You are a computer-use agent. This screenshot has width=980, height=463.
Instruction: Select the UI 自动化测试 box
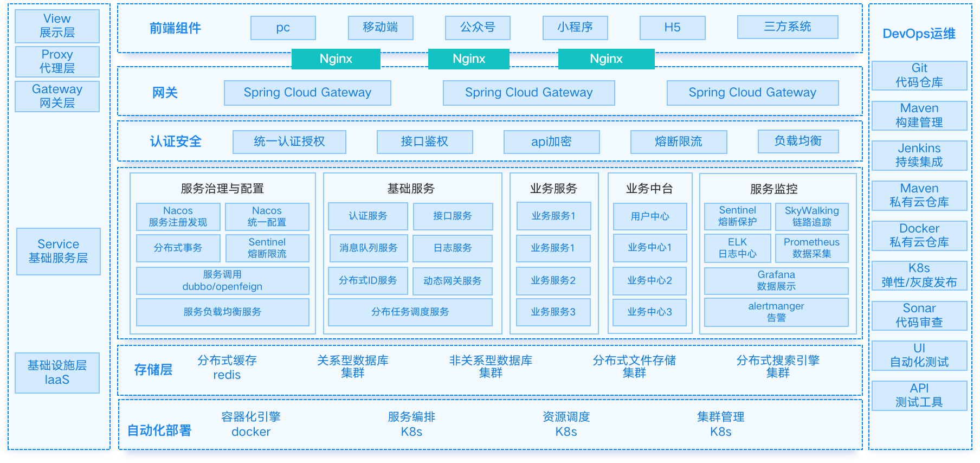point(920,356)
